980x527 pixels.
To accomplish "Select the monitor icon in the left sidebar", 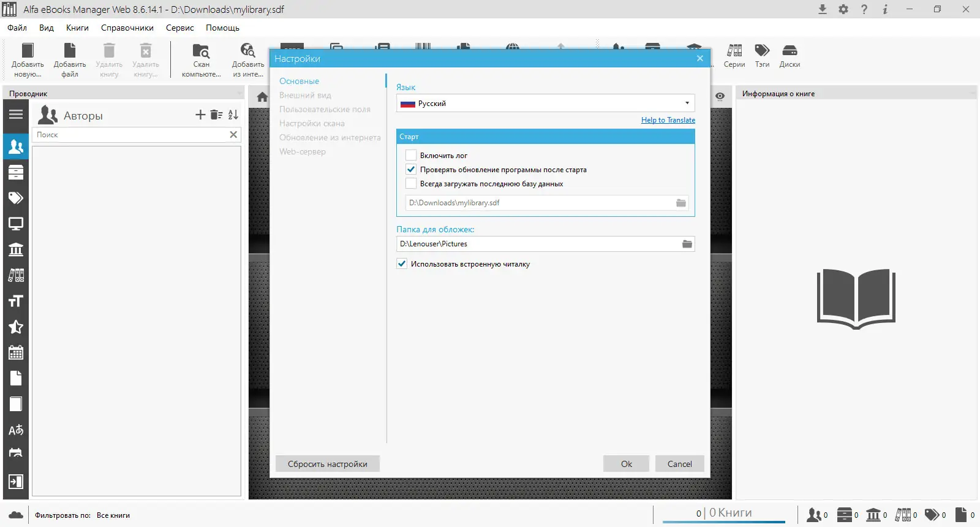I will tap(16, 224).
